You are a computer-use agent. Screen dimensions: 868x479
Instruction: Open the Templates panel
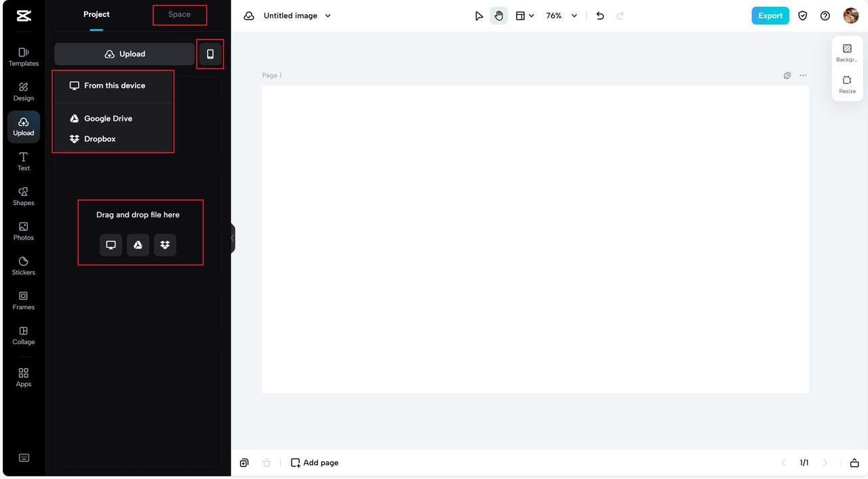coord(24,57)
